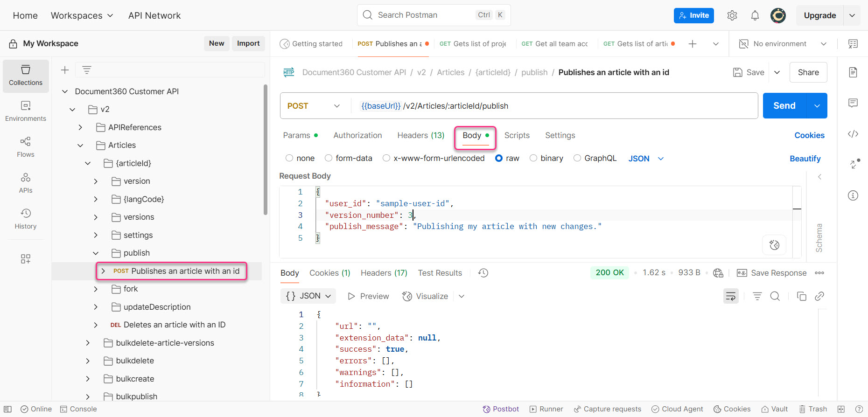Screen dimensions: 868x417
Task: Open the APIs sidebar panel
Action: pos(26,183)
